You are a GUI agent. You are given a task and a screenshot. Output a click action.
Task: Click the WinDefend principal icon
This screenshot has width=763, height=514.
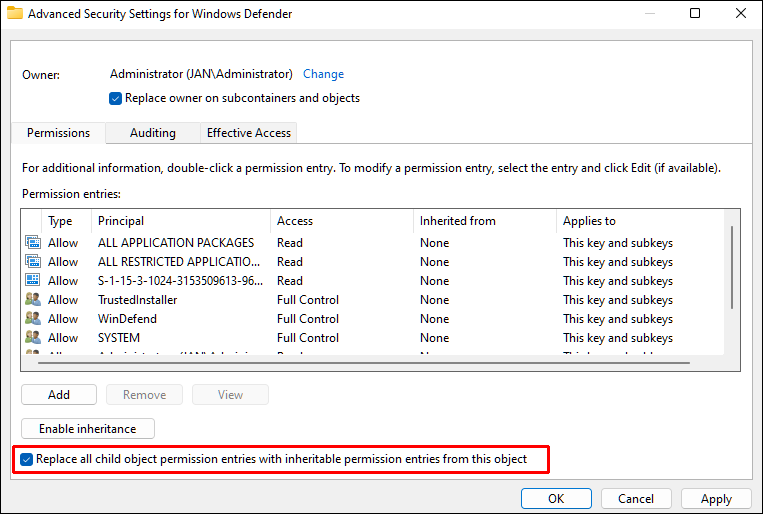coord(32,319)
